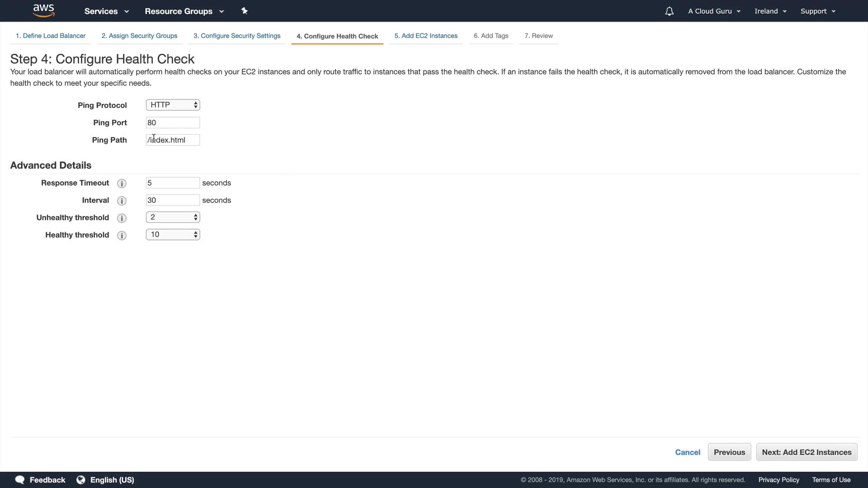Click Next: Add EC2 Instances button
The image size is (868, 488).
point(807,452)
